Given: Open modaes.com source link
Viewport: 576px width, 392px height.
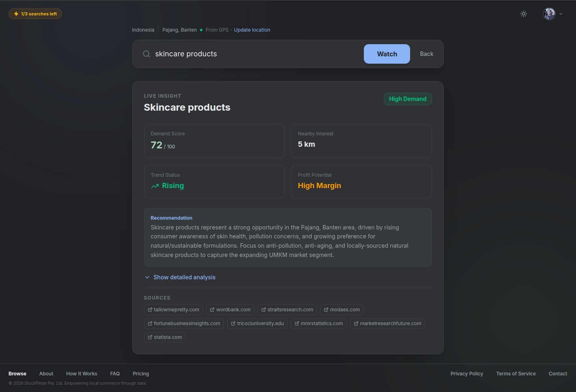Looking at the screenshot, I should click(x=342, y=310).
